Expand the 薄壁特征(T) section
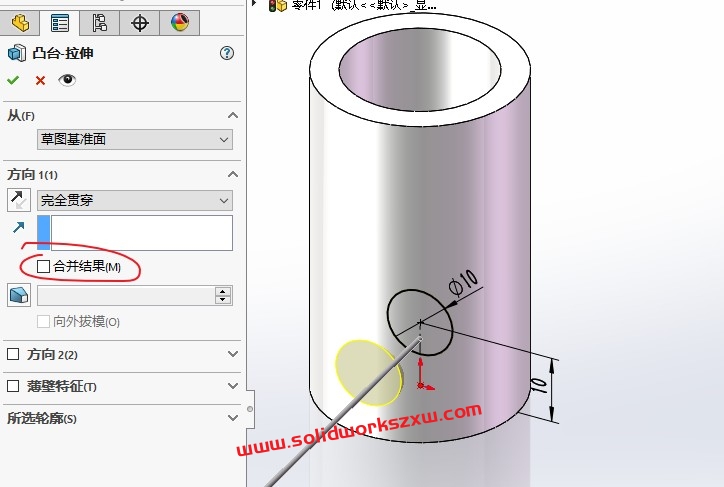 pos(233,386)
